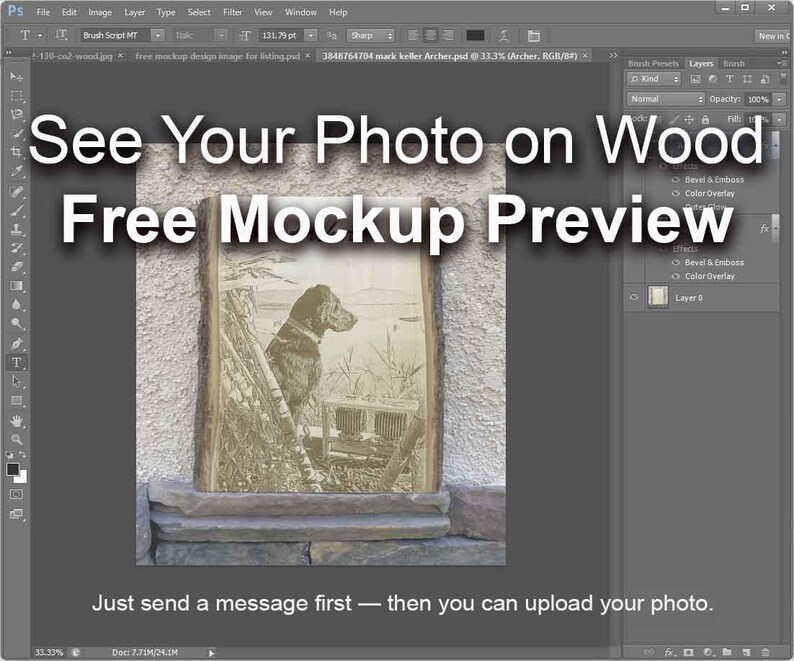Select the History Brush tool
Screen dimensions: 794x661
[x=16, y=248]
